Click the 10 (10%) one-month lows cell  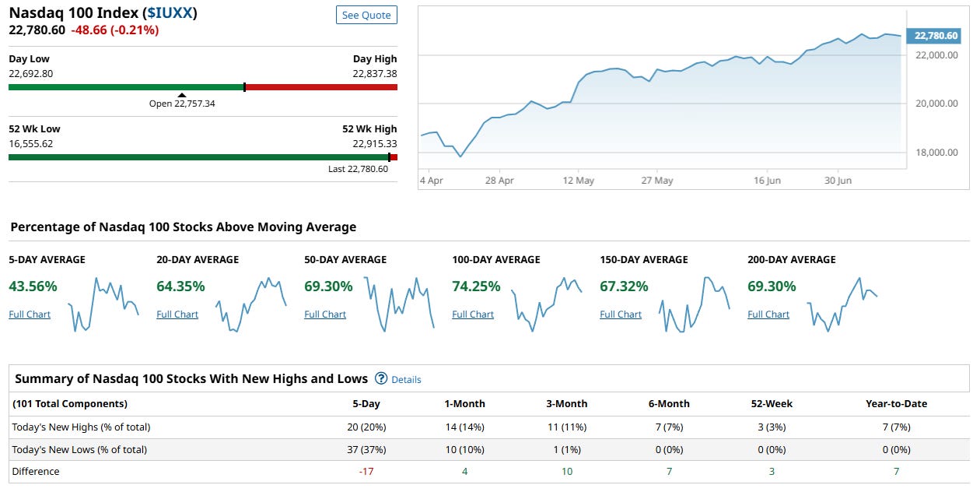pos(465,450)
